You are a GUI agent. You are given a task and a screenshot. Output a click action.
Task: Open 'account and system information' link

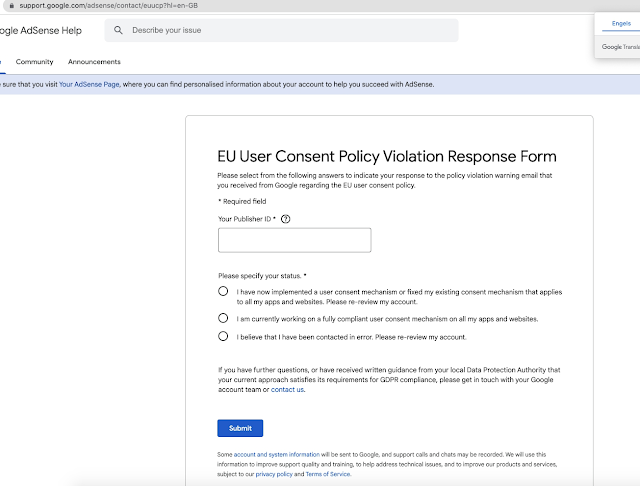pyautogui.click(x=274, y=455)
